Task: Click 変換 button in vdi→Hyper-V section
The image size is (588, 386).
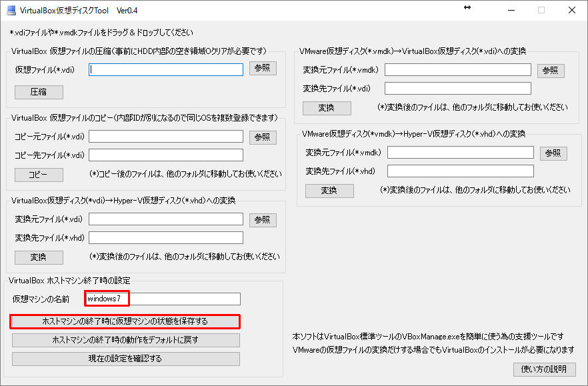Action: [x=39, y=257]
